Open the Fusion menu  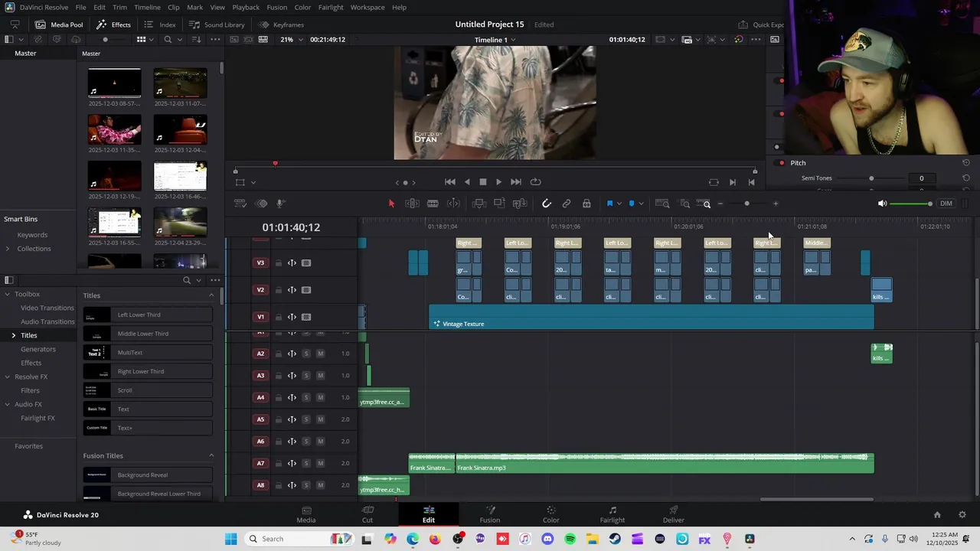point(277,7)
